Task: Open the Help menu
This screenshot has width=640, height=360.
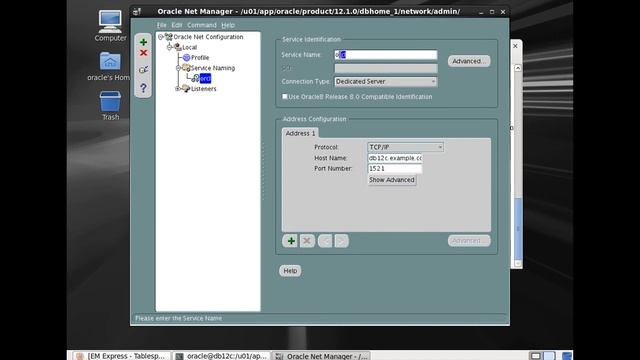Action: point(228,25)
